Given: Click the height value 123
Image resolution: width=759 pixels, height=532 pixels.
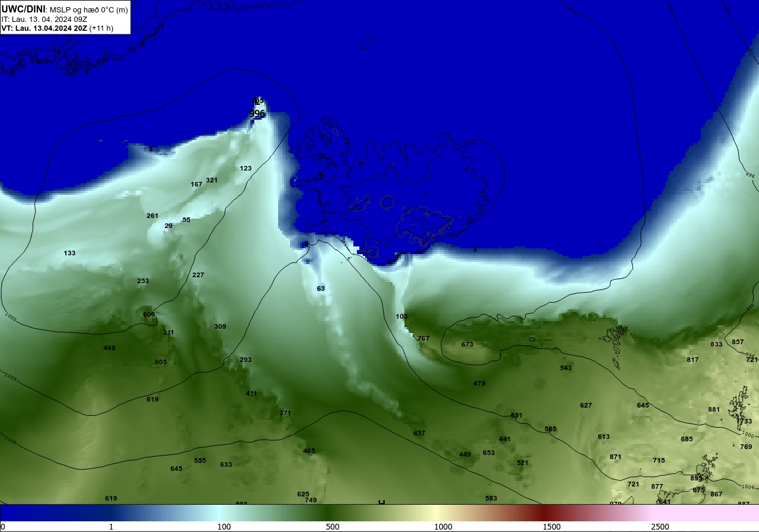Looking at the screenshot, I should pyautogui.click(x=245, y=168).
